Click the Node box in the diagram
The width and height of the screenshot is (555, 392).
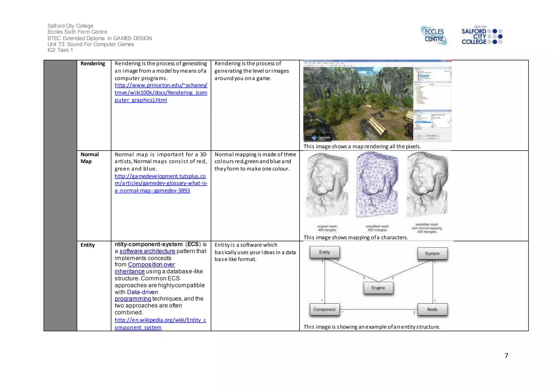point(432,309)
